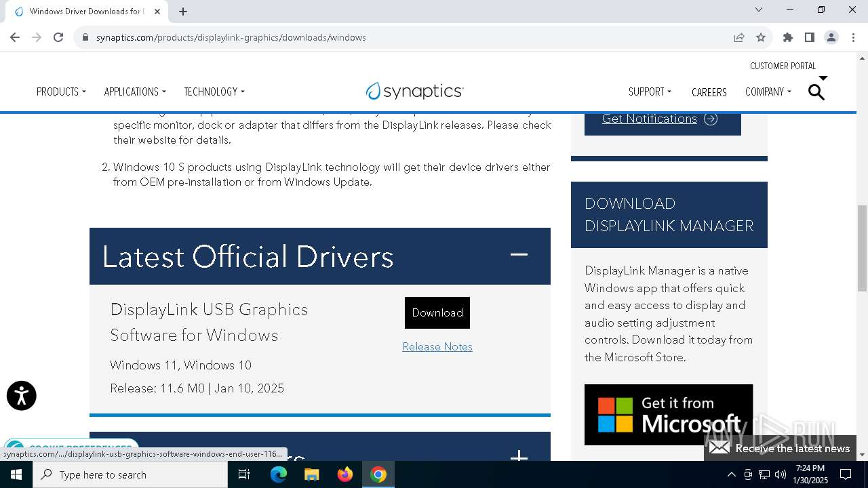
Task: Open Chrome extensions puzzle icon
Action: pos(788,37)
